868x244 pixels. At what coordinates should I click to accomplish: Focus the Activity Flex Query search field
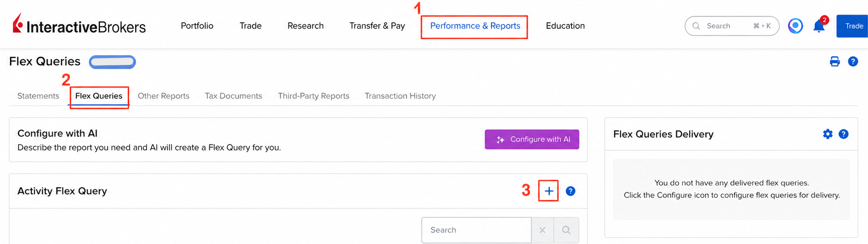coord(476,230)
